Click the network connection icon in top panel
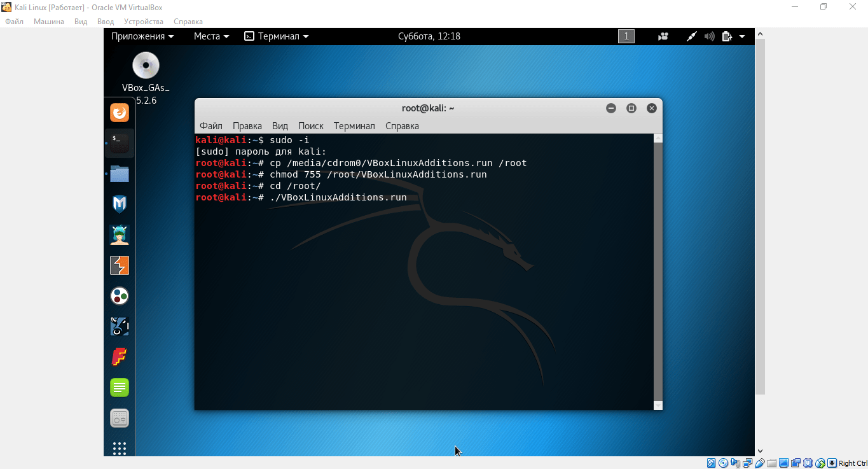 692,36
